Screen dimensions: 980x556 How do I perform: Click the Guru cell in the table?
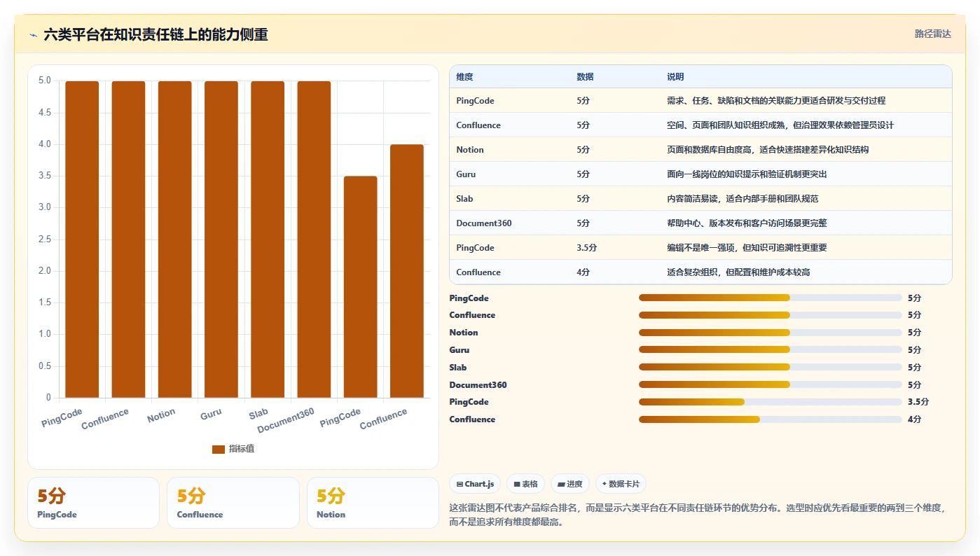(466, 174)
